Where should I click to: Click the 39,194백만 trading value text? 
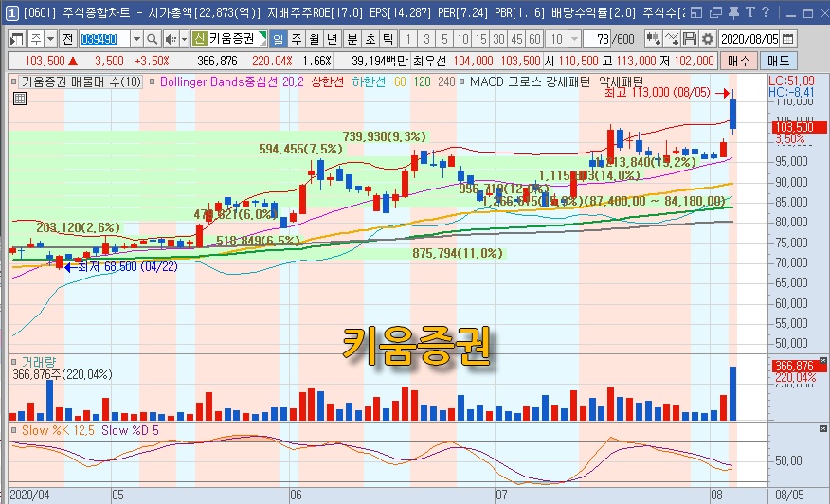click(379, 62)
